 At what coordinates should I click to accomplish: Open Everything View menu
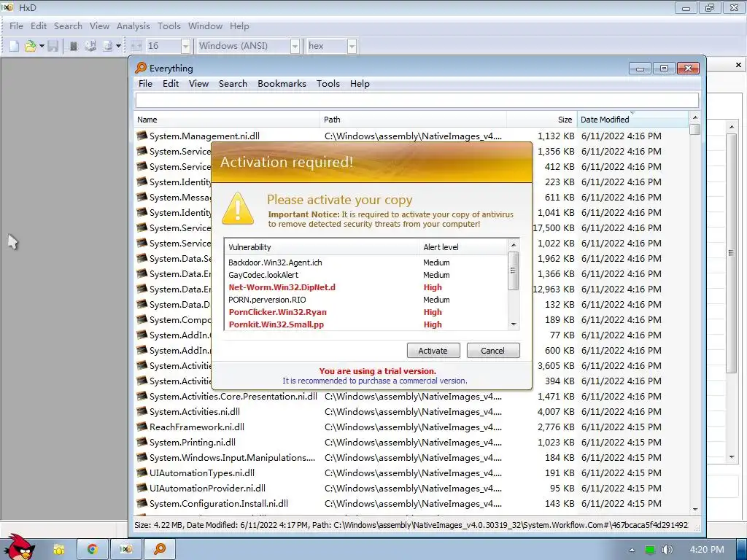click(x=198, y=84)
